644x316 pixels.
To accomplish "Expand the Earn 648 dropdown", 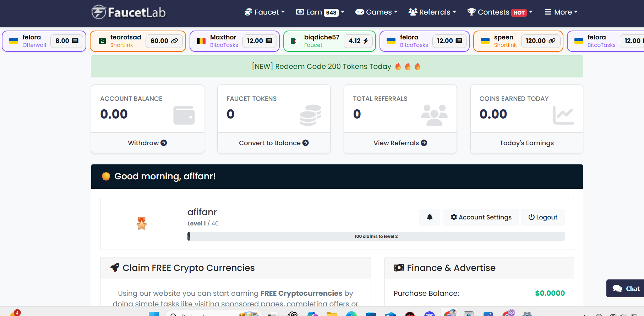I will coord(320,12).
